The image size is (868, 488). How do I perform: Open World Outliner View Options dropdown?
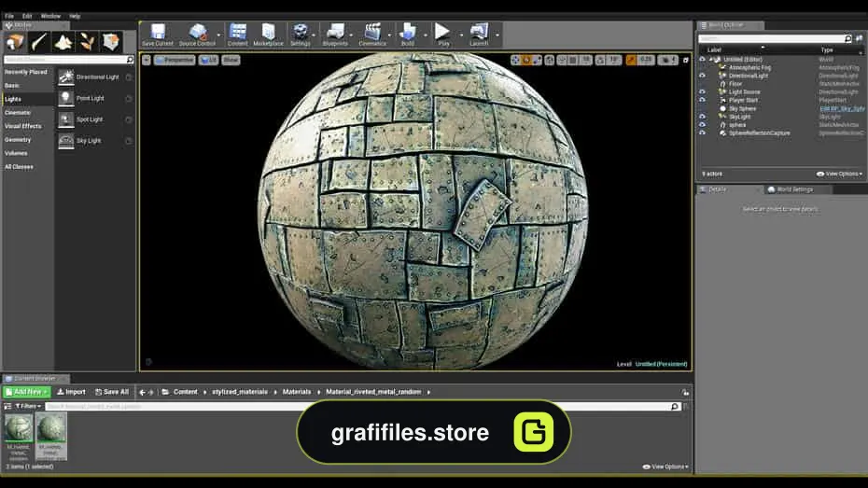pos(839,174)
